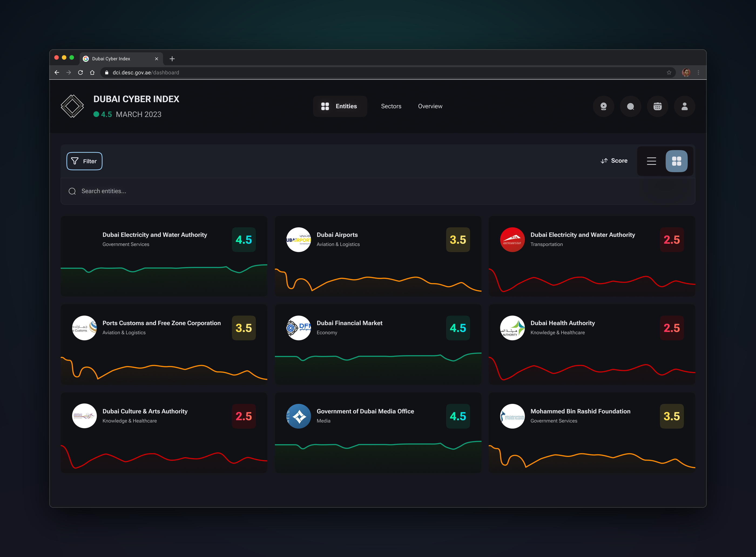The height and width of the screenshot is (557, 756).
Task: Open the Dubai Airports card title
Action: [x=337, y=235]
